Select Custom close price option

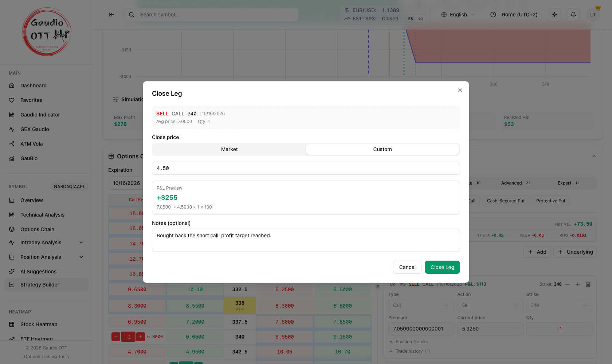pyautogui.click(x=382, y=149)
